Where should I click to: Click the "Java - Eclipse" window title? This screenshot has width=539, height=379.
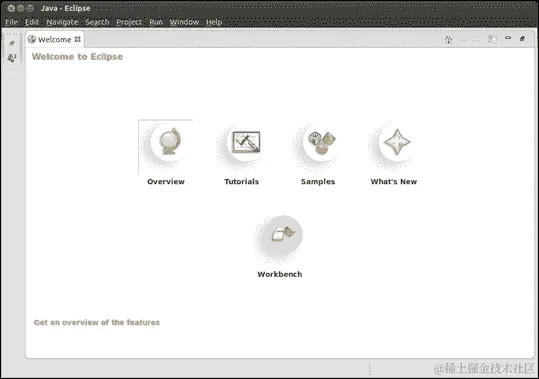pos(65,8)
